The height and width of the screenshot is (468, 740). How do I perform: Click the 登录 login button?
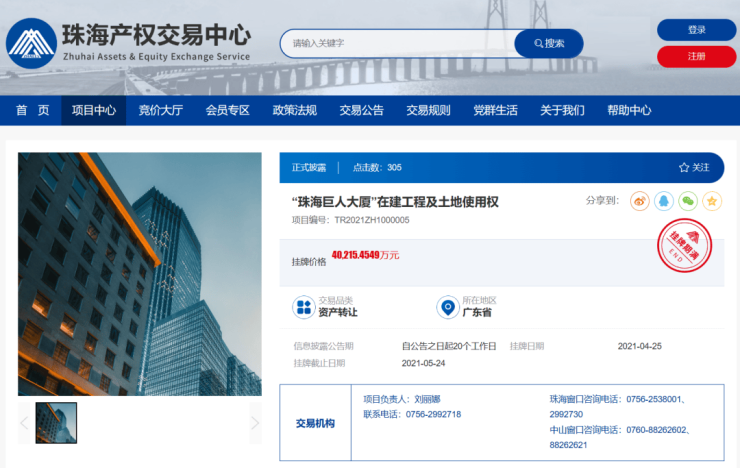(x=696, y=30)
